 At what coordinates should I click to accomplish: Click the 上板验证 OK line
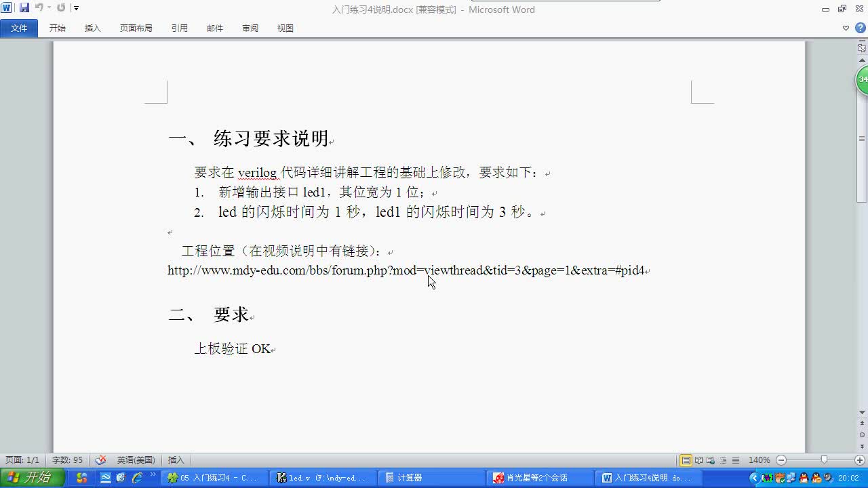233,349
